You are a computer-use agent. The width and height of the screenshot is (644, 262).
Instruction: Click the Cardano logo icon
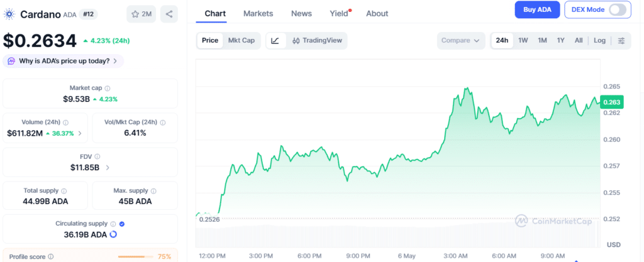point(9,14)
